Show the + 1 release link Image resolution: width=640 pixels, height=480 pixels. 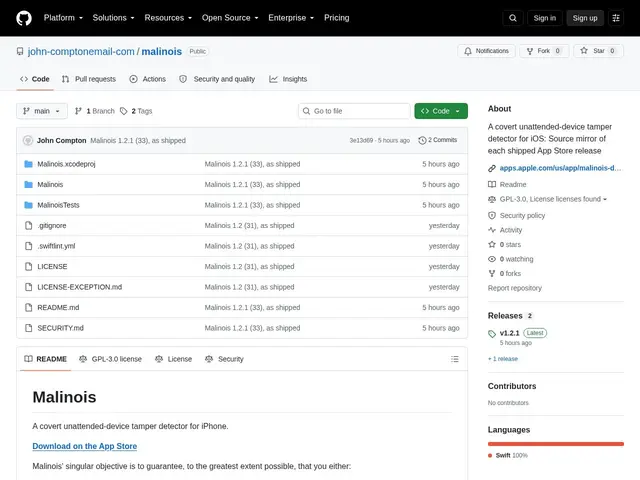503,359
